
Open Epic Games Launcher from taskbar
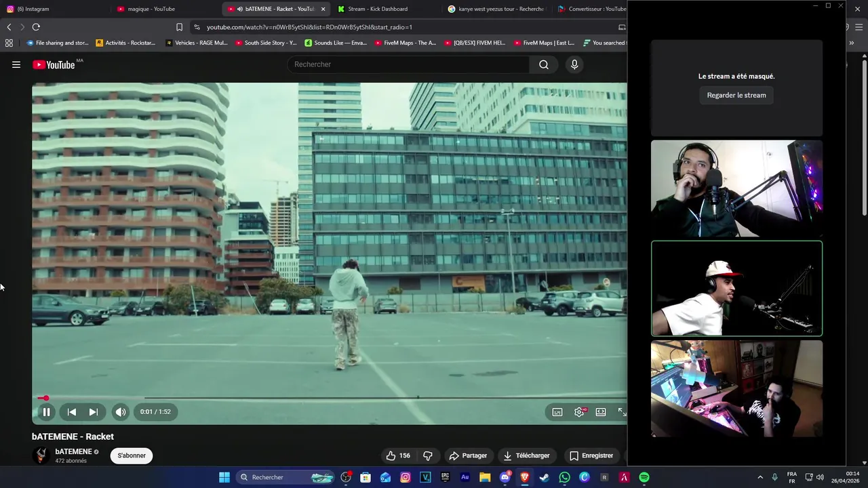pyautogui.click(x=445, y=477)
